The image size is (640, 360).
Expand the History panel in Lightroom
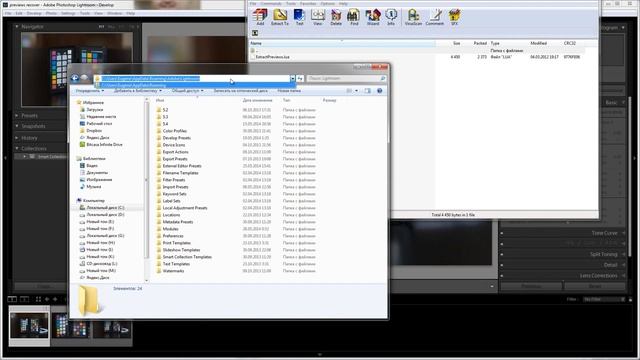click(17, 138)
